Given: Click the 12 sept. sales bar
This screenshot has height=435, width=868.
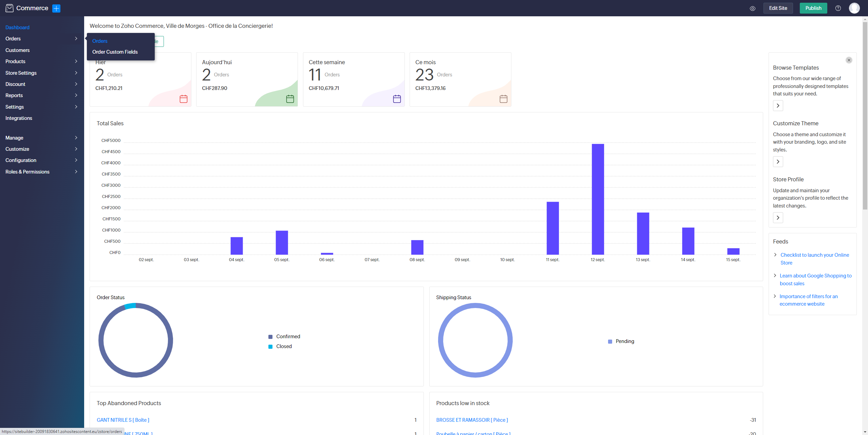Looking at the screenshot, I should [598, 199].
